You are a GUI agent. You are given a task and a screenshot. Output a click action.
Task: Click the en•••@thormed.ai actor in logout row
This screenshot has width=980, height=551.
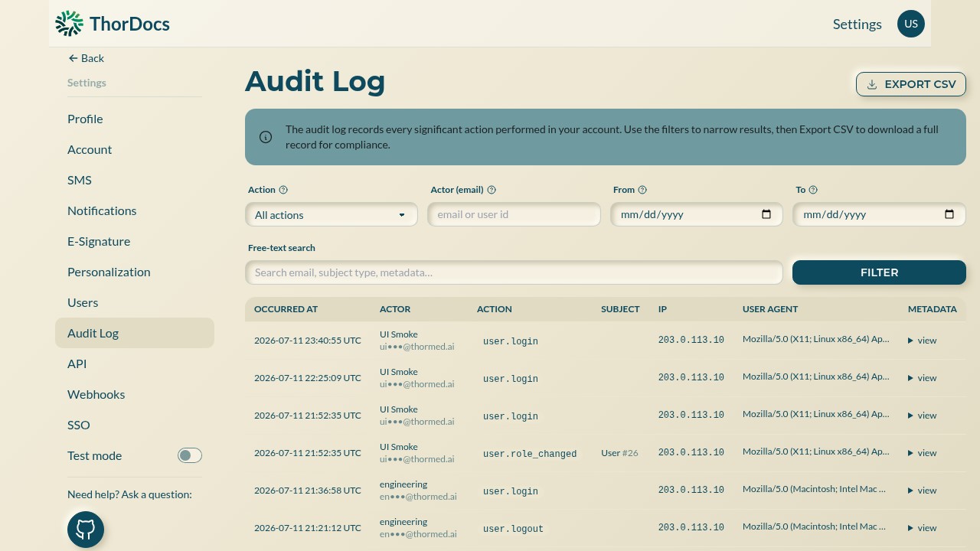pyautogui.click(x=418, y=534)
